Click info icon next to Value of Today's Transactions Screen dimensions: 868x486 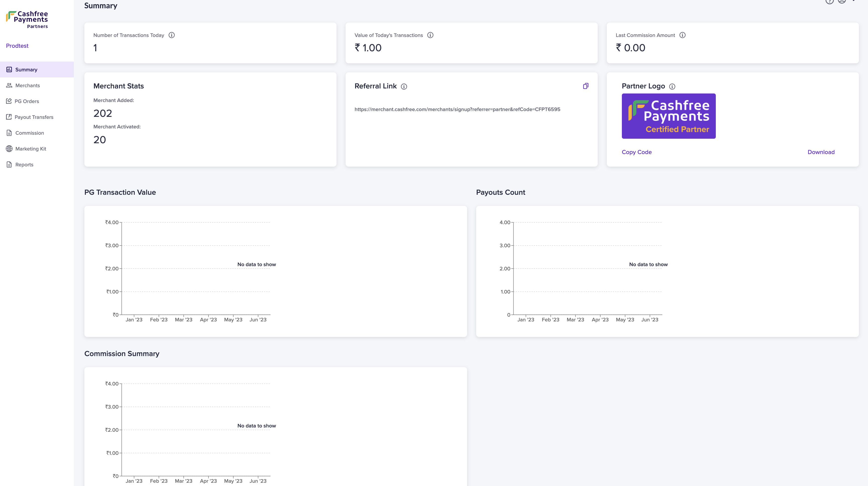point(430,35)
